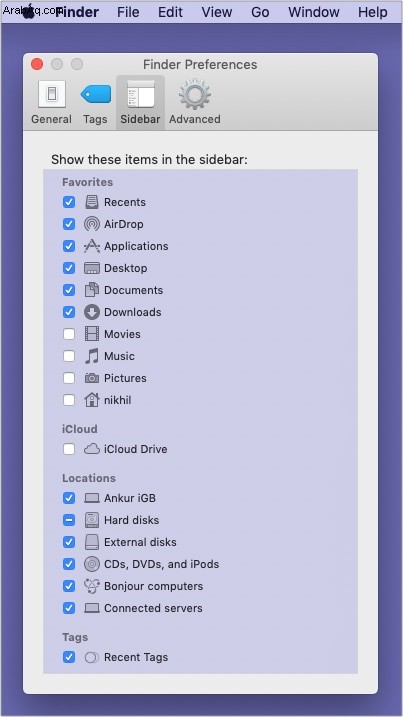Toggle the Hard disks mixed-state checkbox
Viewport: 403px width, 717px height.
pyautogui.click(x=69, y=520)
